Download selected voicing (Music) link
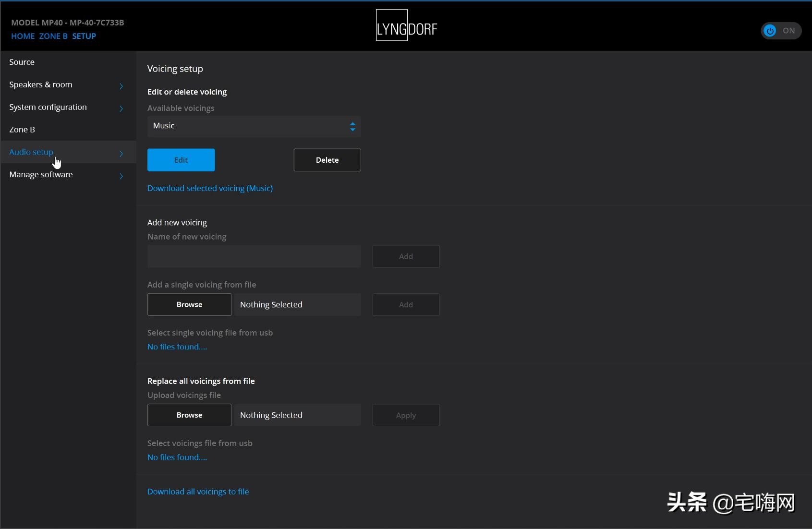Viewport: 812px width, 529px height. coord(210,188)
